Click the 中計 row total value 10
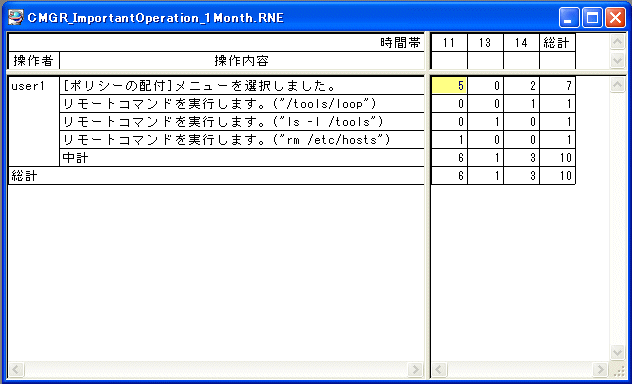The image size is (632, 384). click(x=557, y=158)
